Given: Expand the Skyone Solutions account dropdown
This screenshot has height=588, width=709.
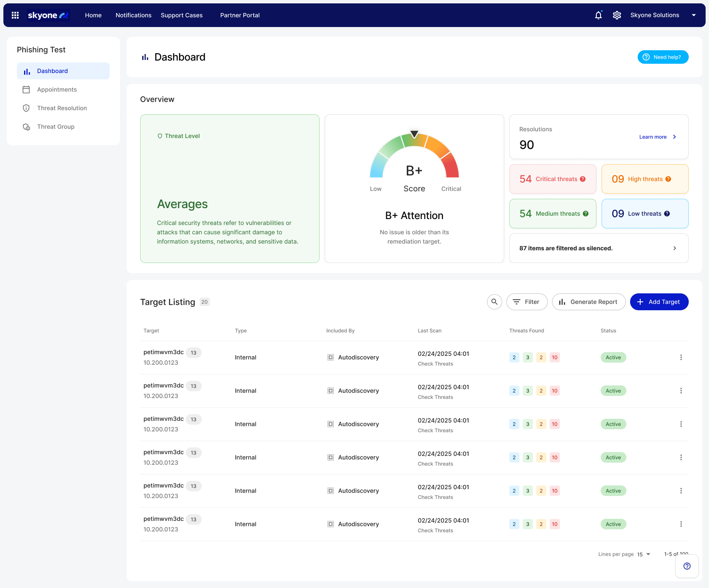Looking at the screenshot, I should click(693, 15).
